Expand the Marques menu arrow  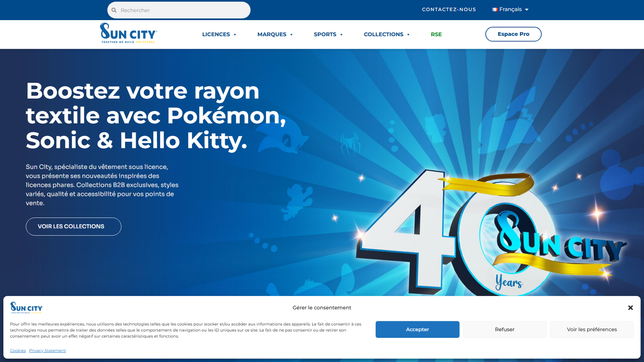[x=291, y=35]
